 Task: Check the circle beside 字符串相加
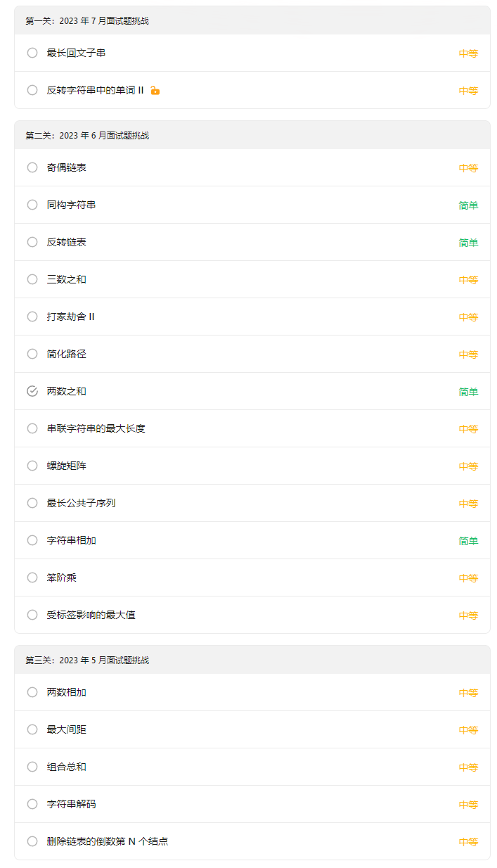tap(32, 540)
